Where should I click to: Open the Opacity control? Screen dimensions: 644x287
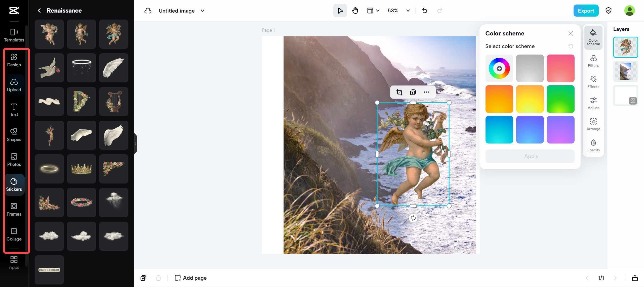(593, 146)
